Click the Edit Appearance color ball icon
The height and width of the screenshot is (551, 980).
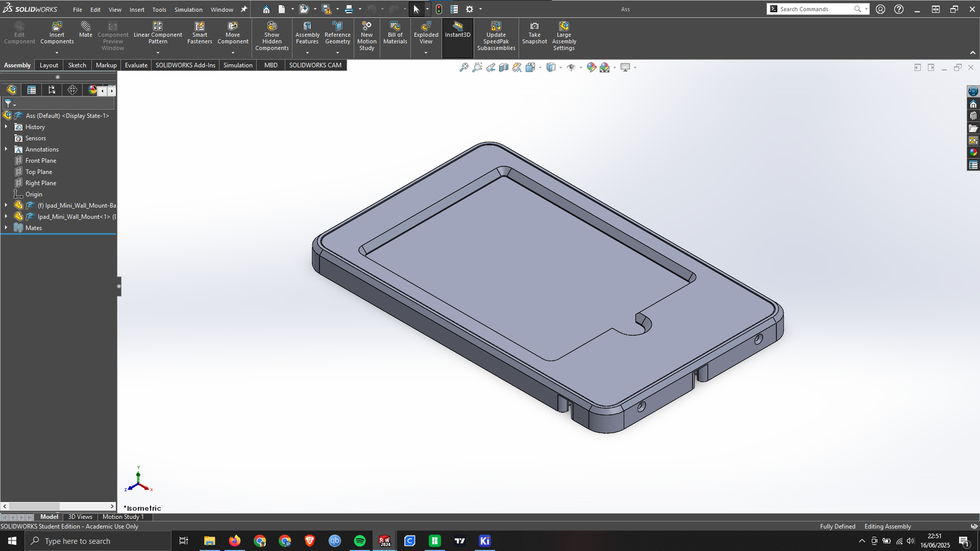click(x=590, y=67)
